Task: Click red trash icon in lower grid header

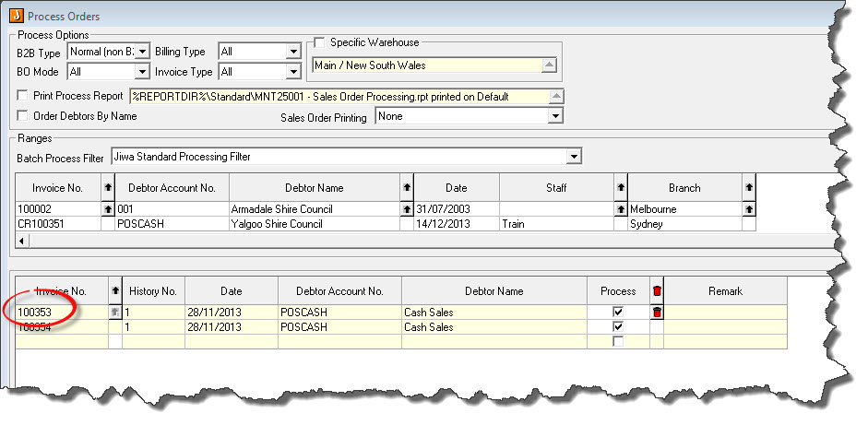Action: pyautogui.click(x=657, y=290)
